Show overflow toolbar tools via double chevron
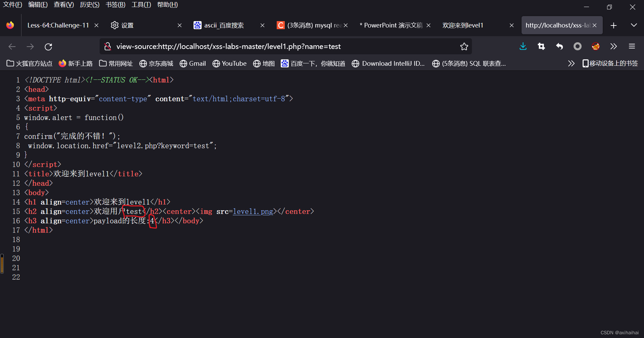644x338 pixels. point(614,47)
